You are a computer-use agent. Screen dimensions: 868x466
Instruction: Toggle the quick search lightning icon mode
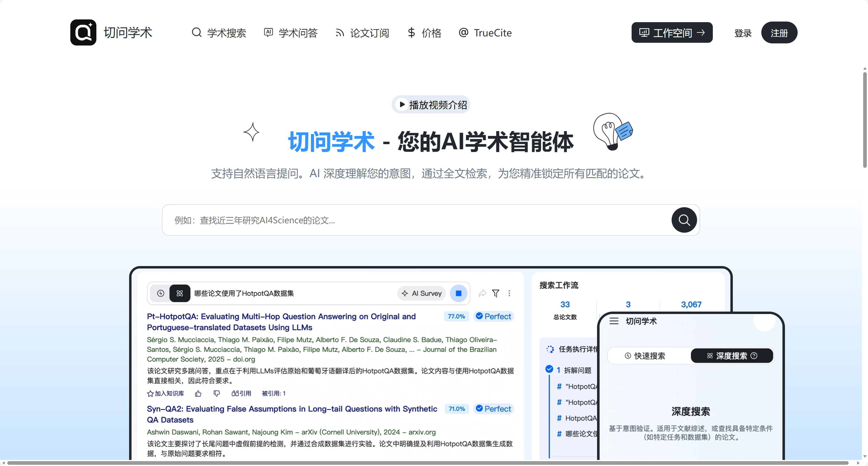tap(161, 293)
